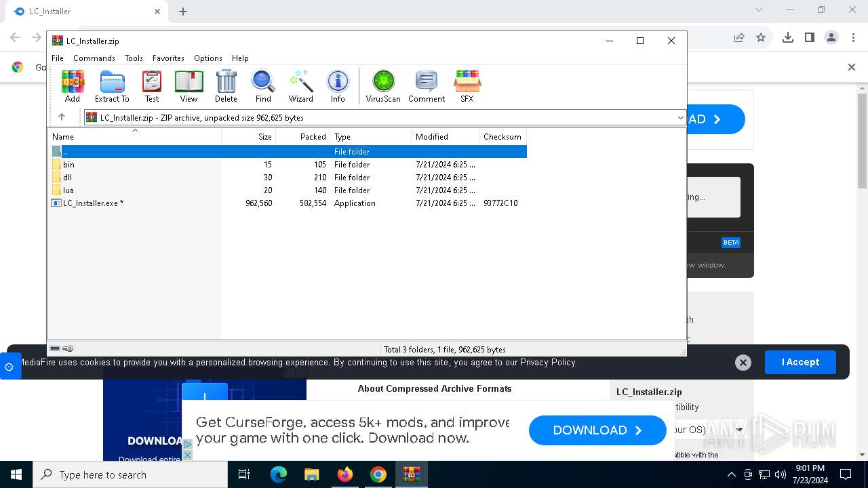Launch Firefox from the taskbar
868x488 pixels.
pos(345,474)
